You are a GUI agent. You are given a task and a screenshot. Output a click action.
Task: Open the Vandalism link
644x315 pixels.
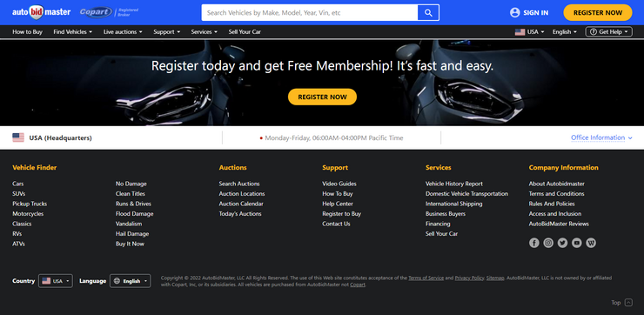coord(129,224)
